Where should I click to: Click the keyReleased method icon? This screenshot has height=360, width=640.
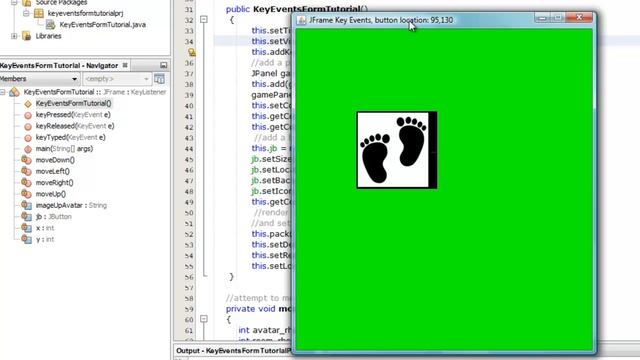click(x=28, y=127)
